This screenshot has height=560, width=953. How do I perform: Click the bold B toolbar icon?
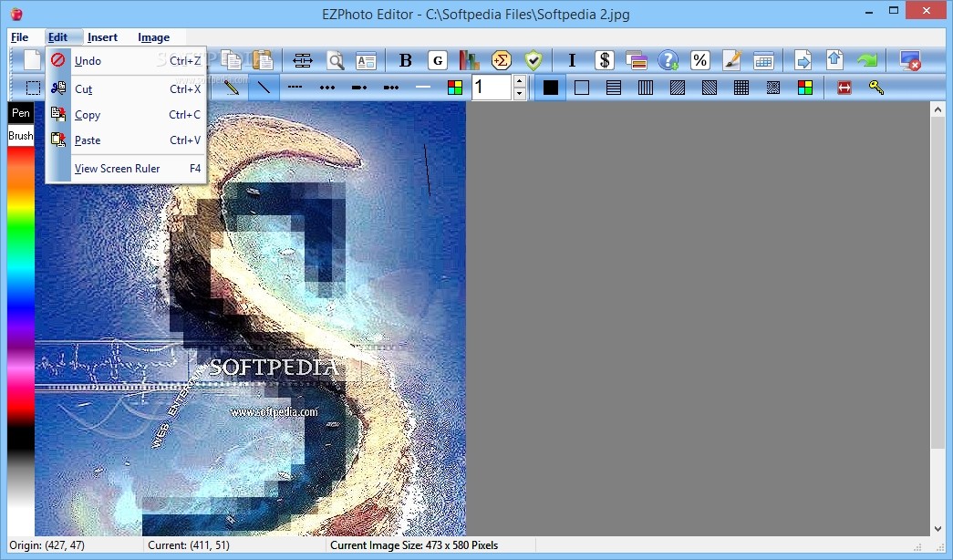pos(406,60)
